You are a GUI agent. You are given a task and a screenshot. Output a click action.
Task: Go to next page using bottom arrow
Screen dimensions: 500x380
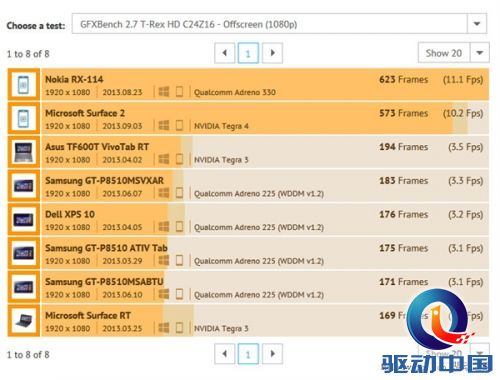pyautogui.click(x=272, y=354)
